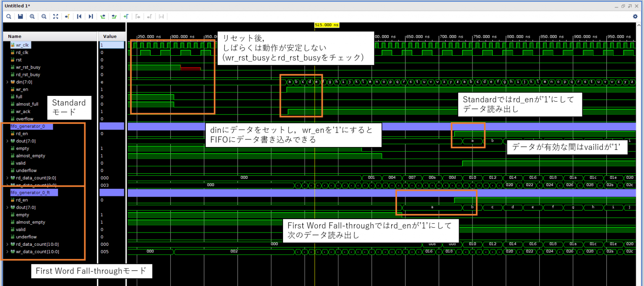Click the Value column header
This screenshot has width=644, height=286.
pyautogui.click(x=110, y=36)
